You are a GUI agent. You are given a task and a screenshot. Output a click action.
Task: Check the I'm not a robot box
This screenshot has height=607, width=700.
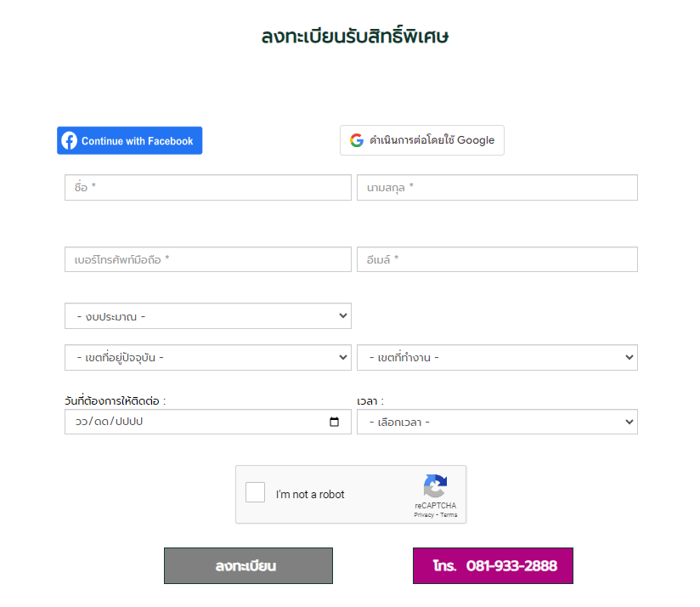click(x=256, y=492)
